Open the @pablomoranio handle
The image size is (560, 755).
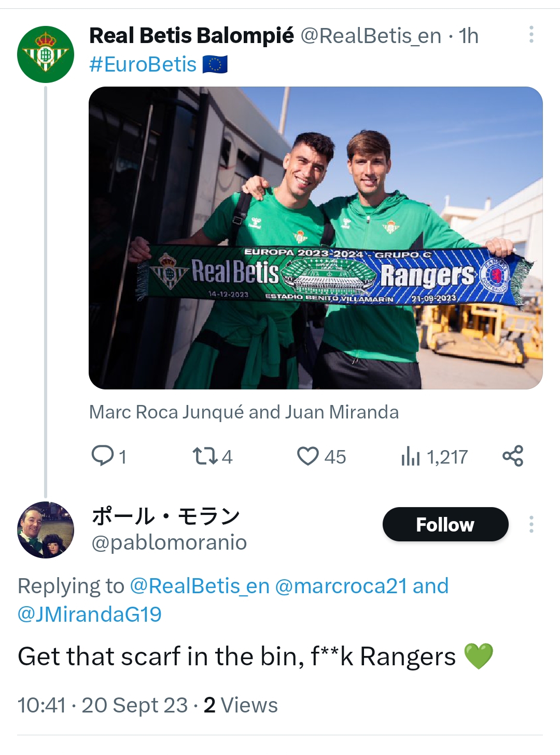[169, 542]
